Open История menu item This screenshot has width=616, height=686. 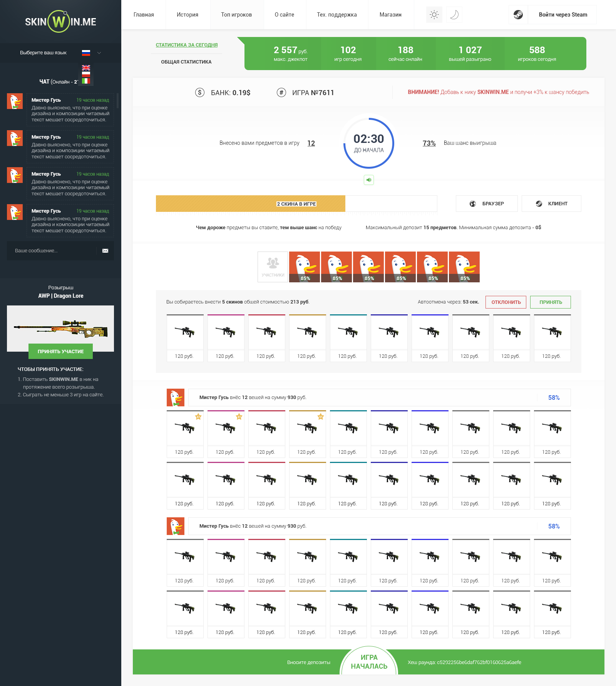click(187, 15)
